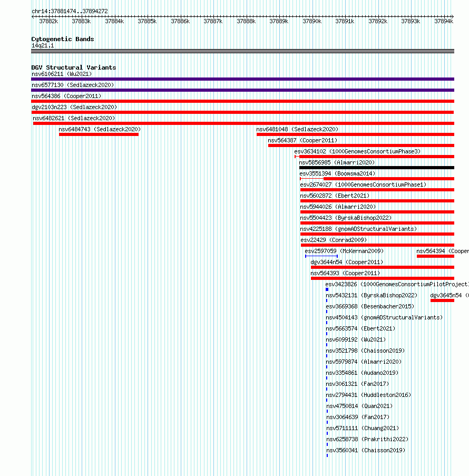Click the 37892k ruler tick label
Screen dimensions: 469x476
tap(378, 21)
